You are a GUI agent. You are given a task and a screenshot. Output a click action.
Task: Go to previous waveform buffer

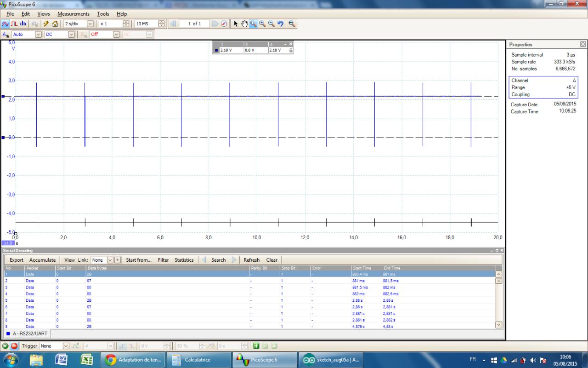coord(173,23)
